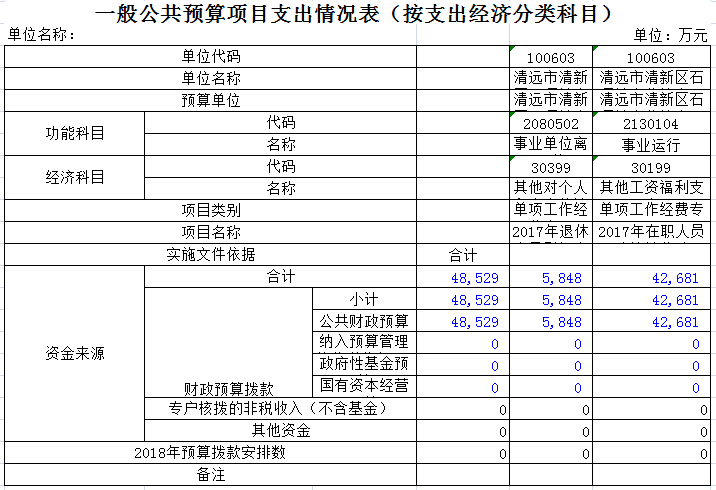Select the 2017年退休 project name cell
Viewport: 716px width, 490px height.
[x=550, y=232]
